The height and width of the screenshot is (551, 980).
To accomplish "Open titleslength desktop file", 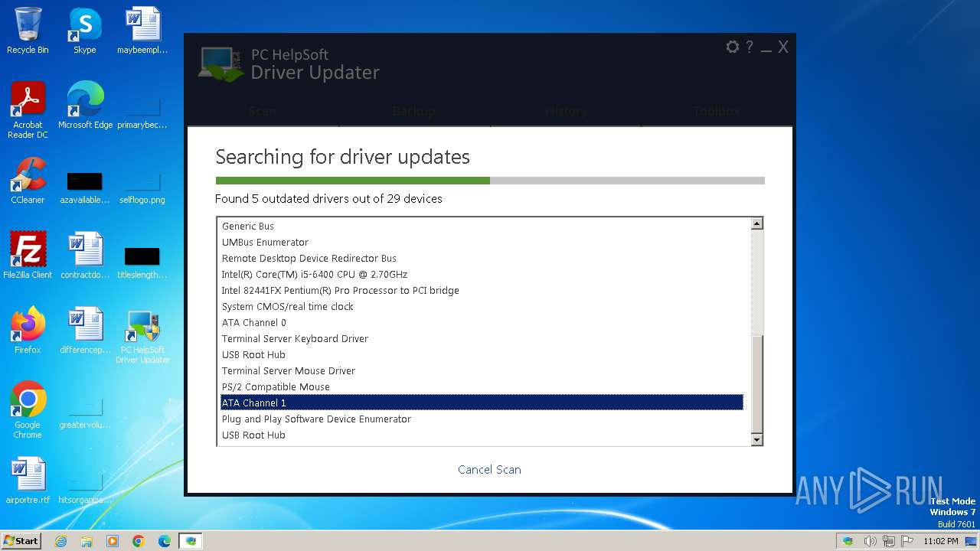I will (x=142, y=262).
